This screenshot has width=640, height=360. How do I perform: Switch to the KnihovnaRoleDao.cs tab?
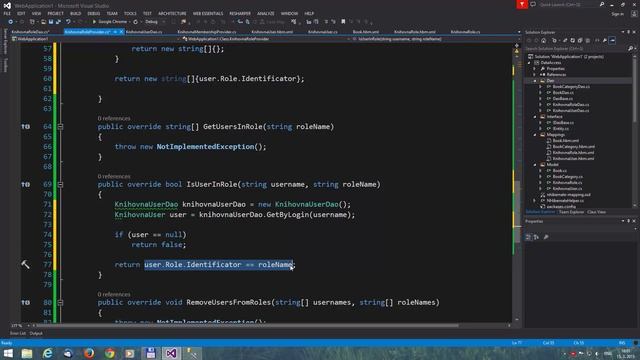30,32
